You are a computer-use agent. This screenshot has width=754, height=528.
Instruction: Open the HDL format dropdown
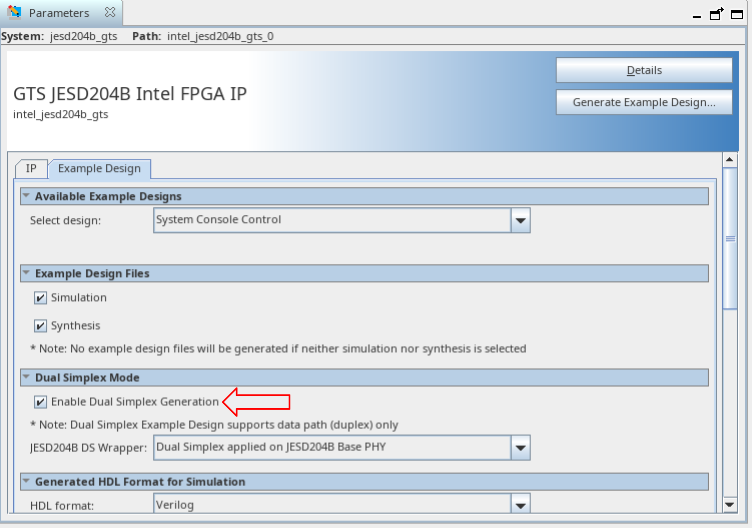click(x=342, y=504)
